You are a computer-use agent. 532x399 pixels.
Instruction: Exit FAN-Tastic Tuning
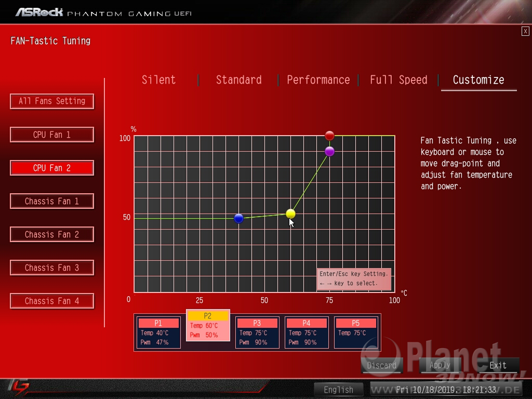[x=498, y=365]
